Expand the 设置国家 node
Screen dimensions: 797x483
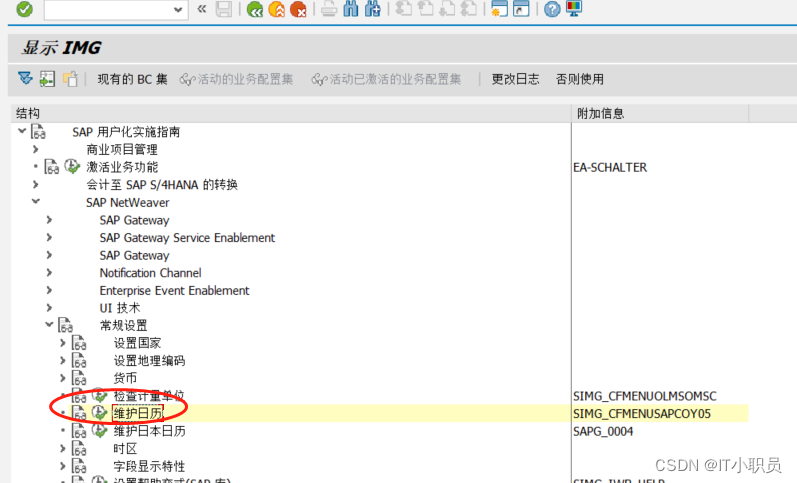[63, 343]
